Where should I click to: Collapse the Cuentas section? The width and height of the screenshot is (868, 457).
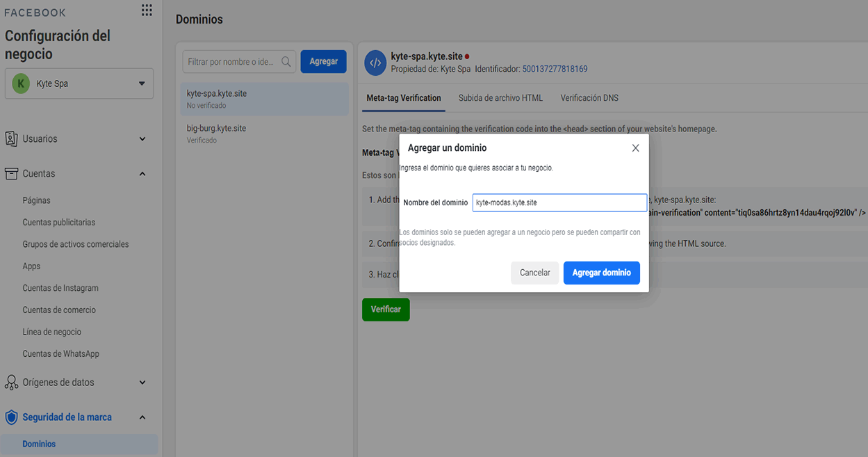(x=142, y=174)
